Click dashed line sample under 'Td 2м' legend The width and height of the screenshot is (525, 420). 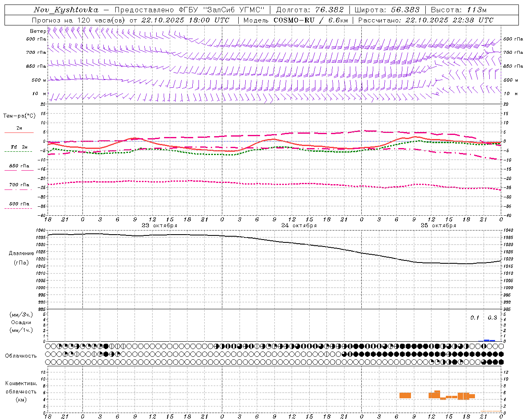pyautogui.click(x=18, y=152)
